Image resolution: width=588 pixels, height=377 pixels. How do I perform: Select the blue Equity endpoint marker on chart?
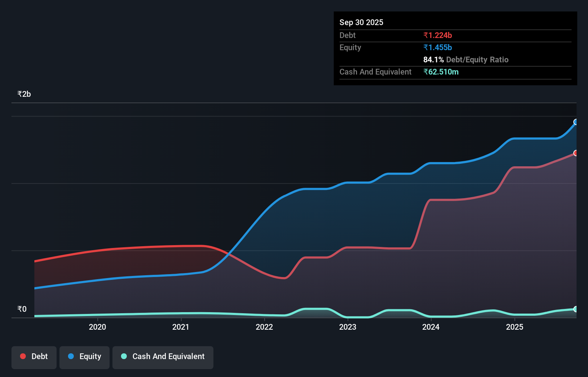tap(576, 123)
